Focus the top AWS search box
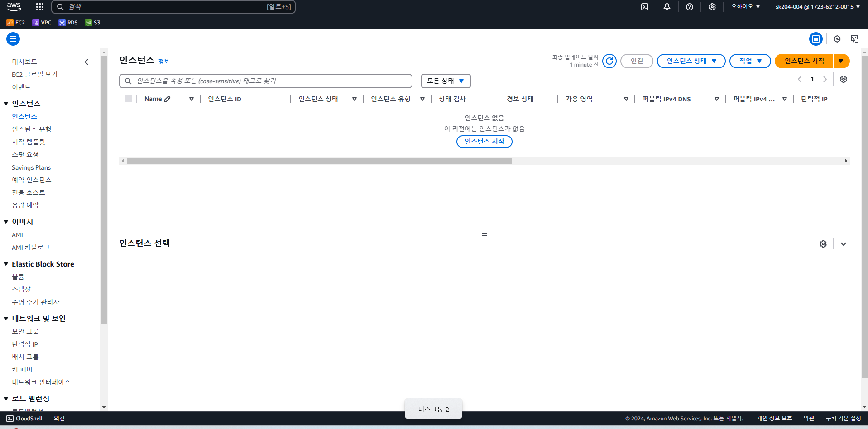This screenshot has height=429, width=868. coord(173,7)
